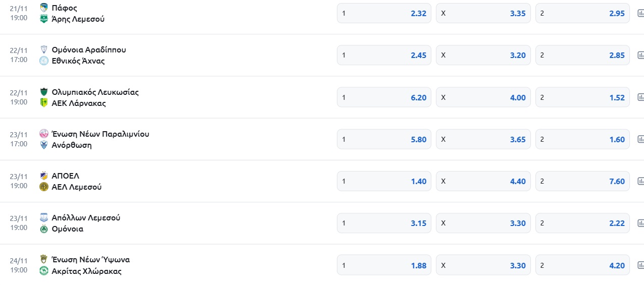Select home win odds 2.32 for Πάφος

[384, 14]
